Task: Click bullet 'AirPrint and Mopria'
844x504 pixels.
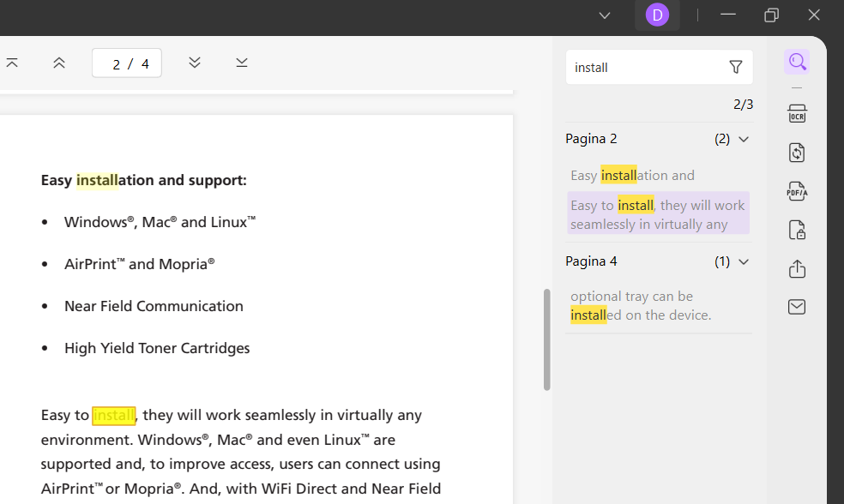Action: 140,264
